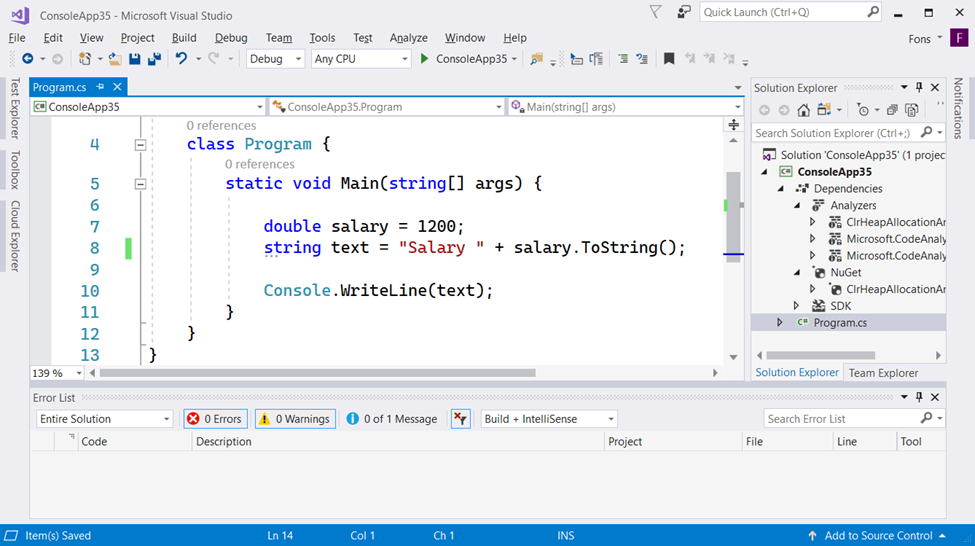Screen dimensions: 975x546
Task: Start debugging with the green play icon
Action: tap(424, 58)
